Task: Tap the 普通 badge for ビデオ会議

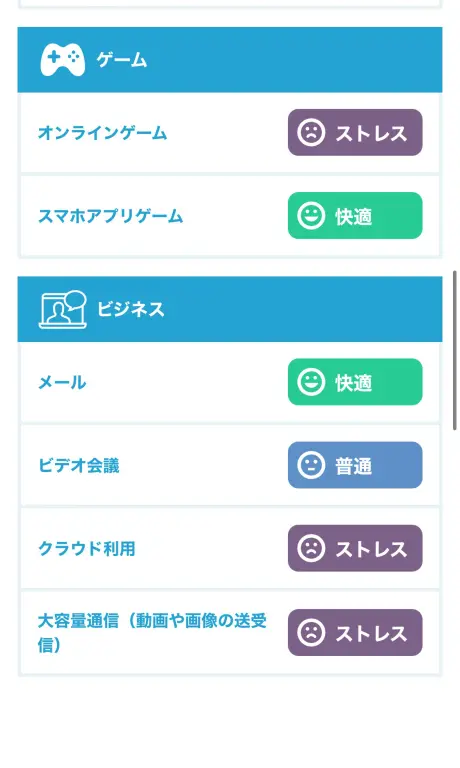Action: tap(355, 465)
